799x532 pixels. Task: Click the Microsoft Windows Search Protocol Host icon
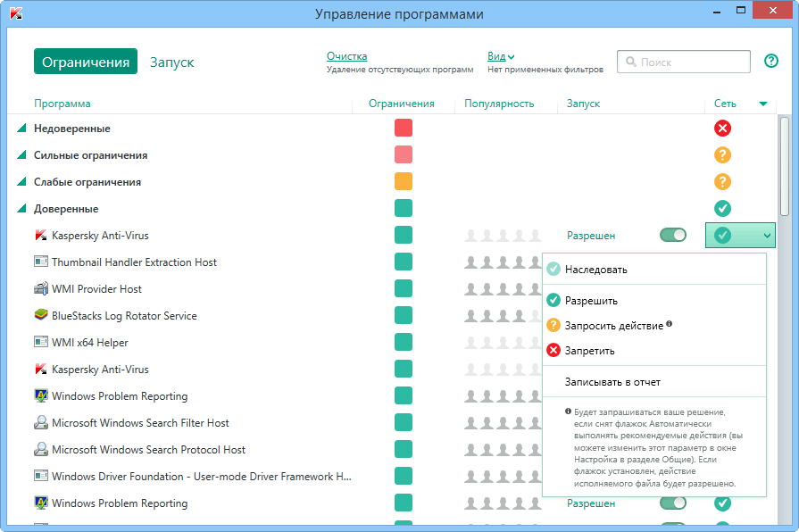(x=41, y=450)
